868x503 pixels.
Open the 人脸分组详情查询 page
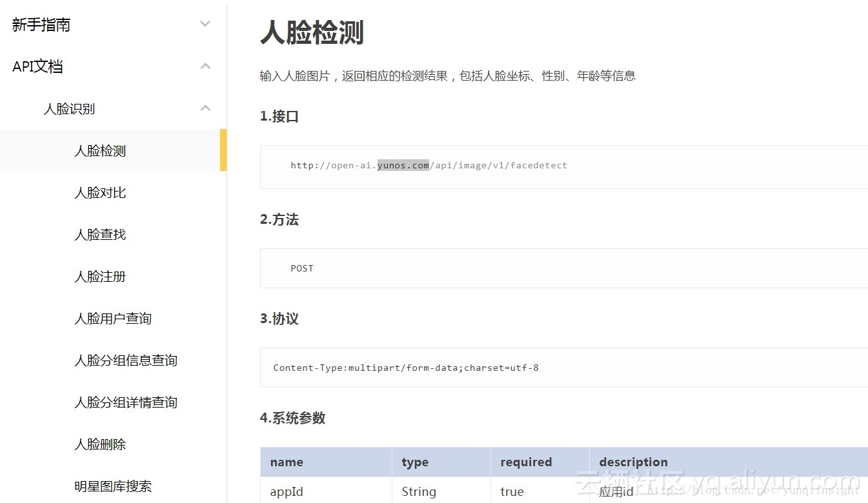pyautogui.click(x=126, y=402)
